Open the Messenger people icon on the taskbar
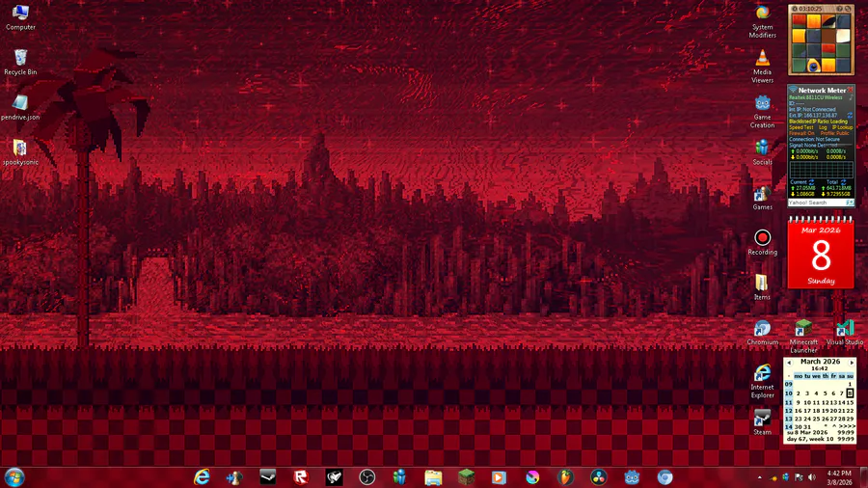The height and width of the screenshot is (488, 868). click(x=399, y=477)
